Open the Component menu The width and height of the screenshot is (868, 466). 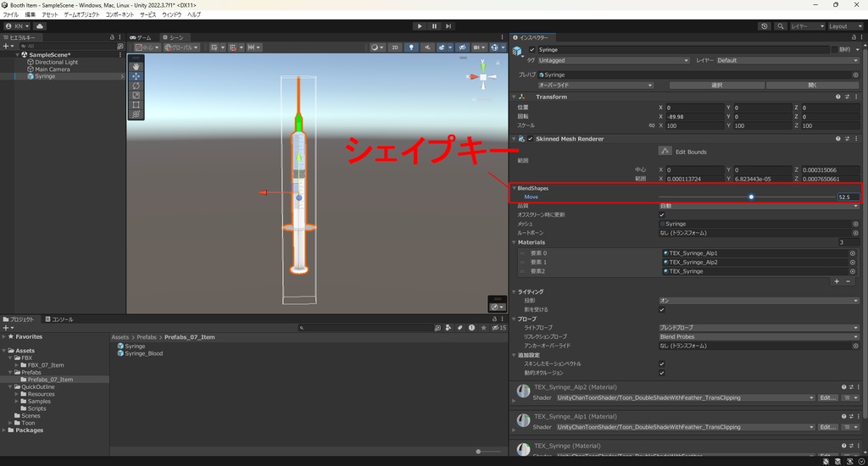(120, 15)
